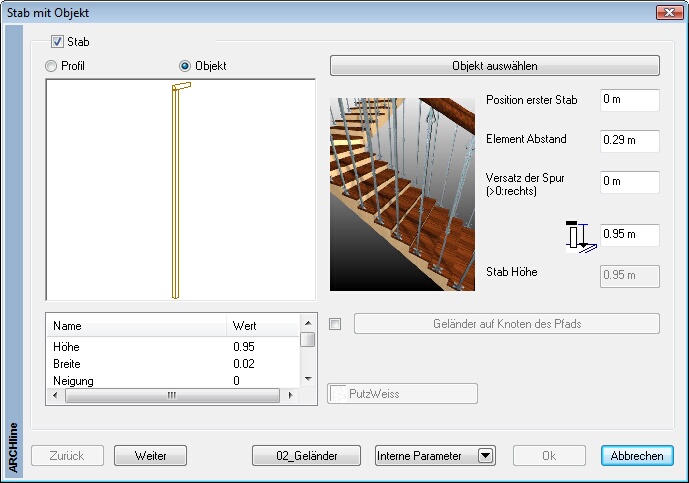This screenshot has width=689, height=483.
Task: Click the vertical scrollbar thumb in the parameter list
Action: [308, 340]
